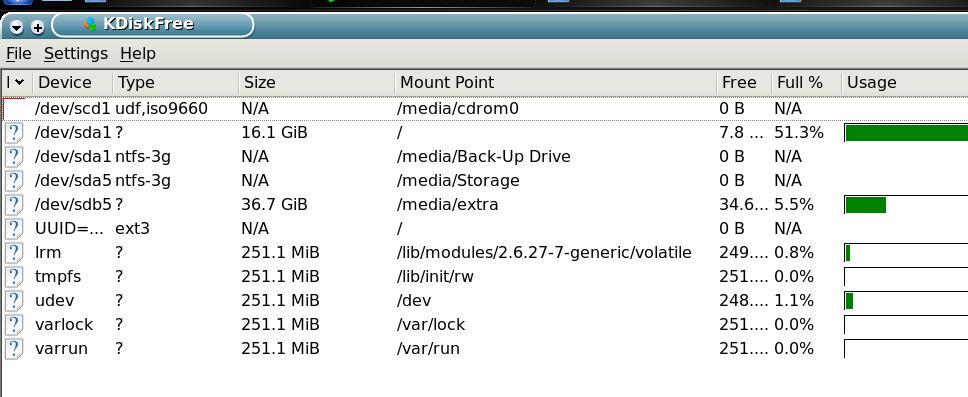Click the KDiskFree app icon in title bar
Screen dimensions: 968x397
(90, 25)
